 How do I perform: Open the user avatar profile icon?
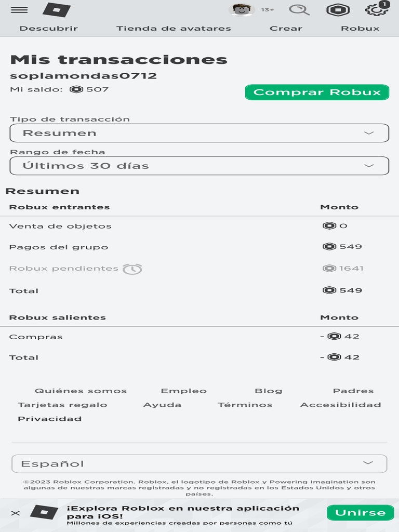[x=242, y=10]
